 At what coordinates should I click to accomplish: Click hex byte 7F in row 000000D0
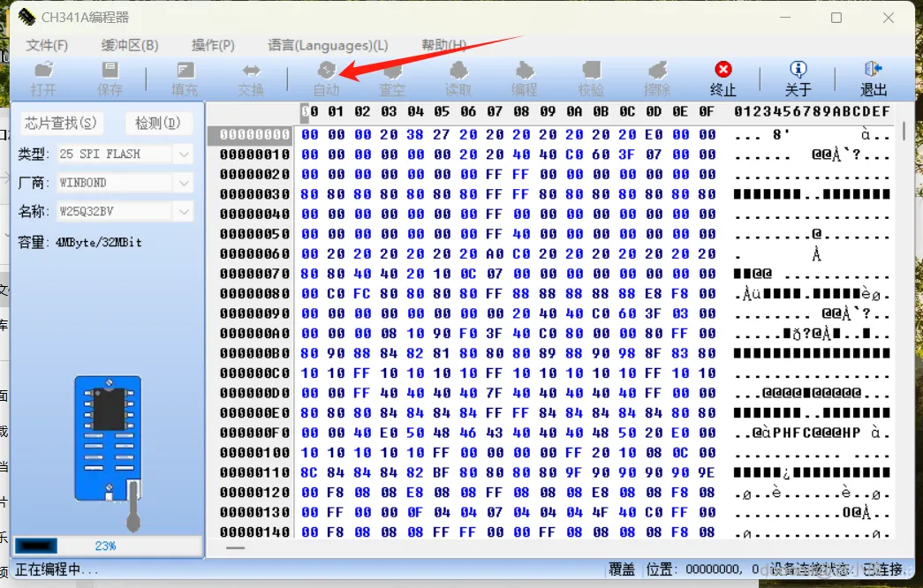coord(495,393)
